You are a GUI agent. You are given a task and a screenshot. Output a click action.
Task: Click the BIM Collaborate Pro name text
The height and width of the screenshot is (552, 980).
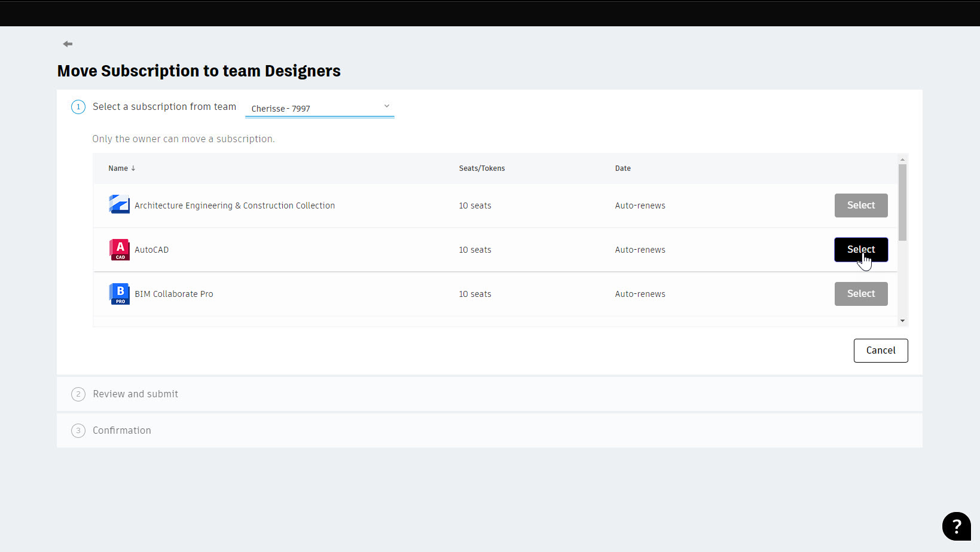[173, 294]
